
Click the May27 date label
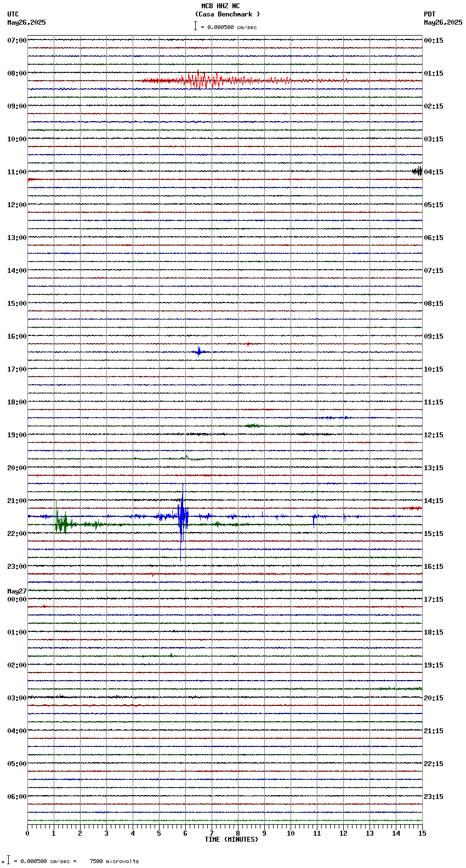tap(17, 591)
